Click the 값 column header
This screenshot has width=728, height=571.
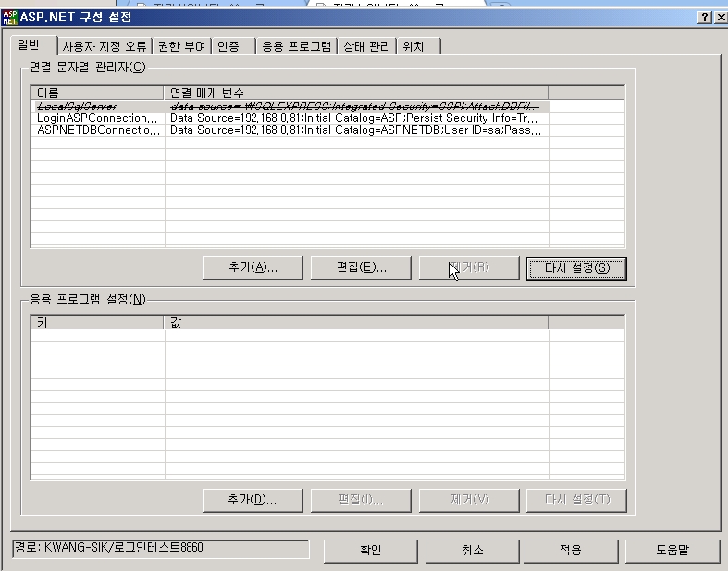pos(356,322)
